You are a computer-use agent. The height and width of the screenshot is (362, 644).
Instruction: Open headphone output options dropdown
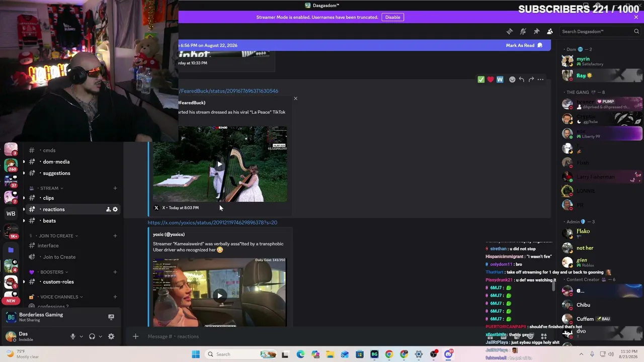100,336
